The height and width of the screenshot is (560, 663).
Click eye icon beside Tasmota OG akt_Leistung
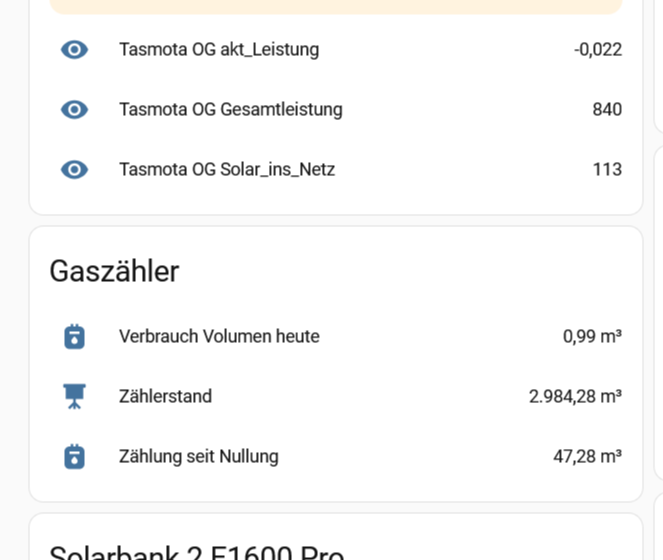(x=75, y=49)
